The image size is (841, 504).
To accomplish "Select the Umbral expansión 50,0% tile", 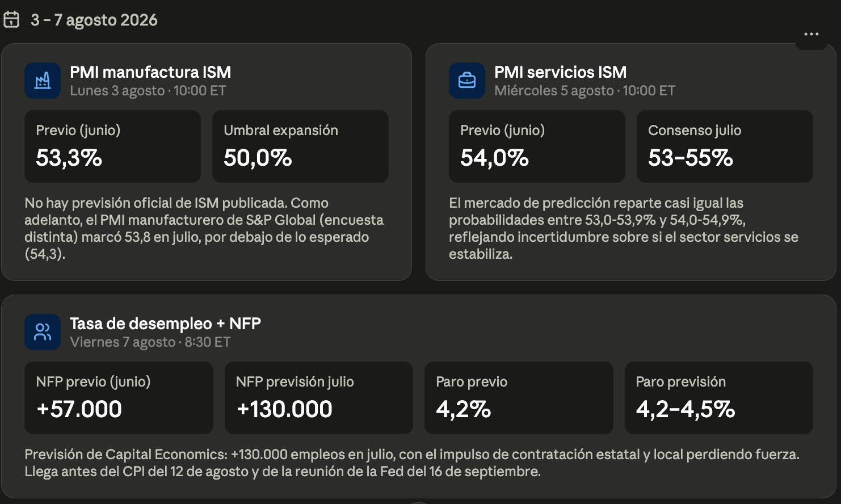I will click(300, 146).
